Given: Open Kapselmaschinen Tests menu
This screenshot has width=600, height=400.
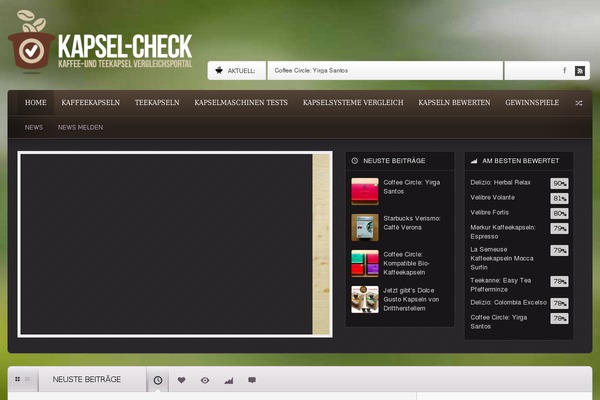Looking at the screenshot, I should coord(241,103).
